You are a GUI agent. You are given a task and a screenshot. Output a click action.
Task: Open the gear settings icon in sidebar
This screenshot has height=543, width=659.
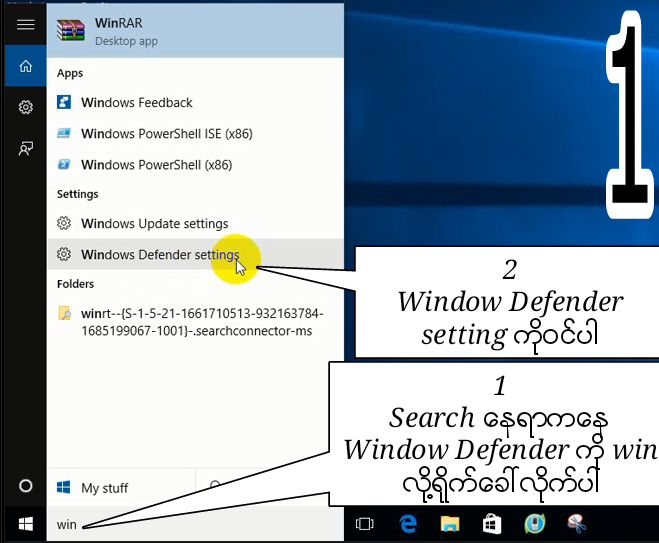point(26,107)
